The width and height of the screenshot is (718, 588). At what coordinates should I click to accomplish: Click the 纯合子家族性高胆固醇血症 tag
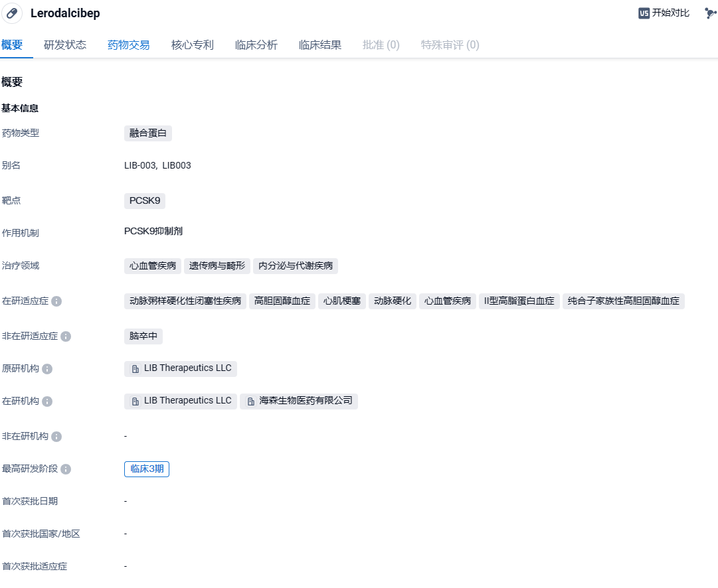623,301
